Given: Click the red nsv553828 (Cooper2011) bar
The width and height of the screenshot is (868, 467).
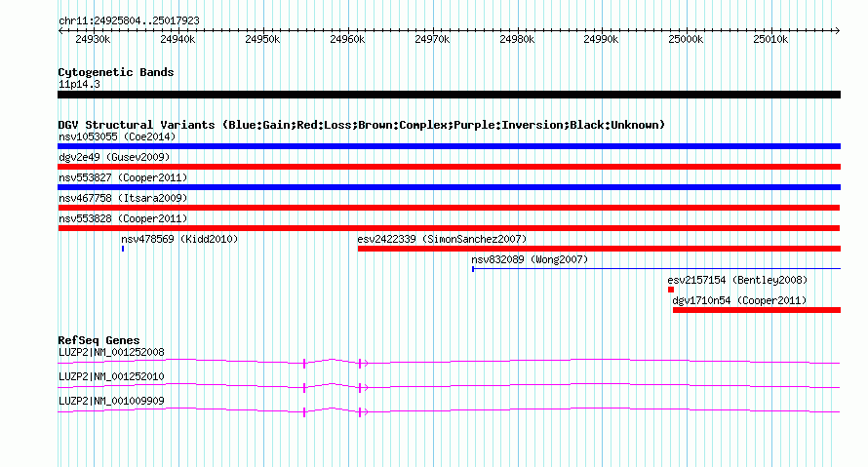Looking at the screenshot, I should (449, 228).
